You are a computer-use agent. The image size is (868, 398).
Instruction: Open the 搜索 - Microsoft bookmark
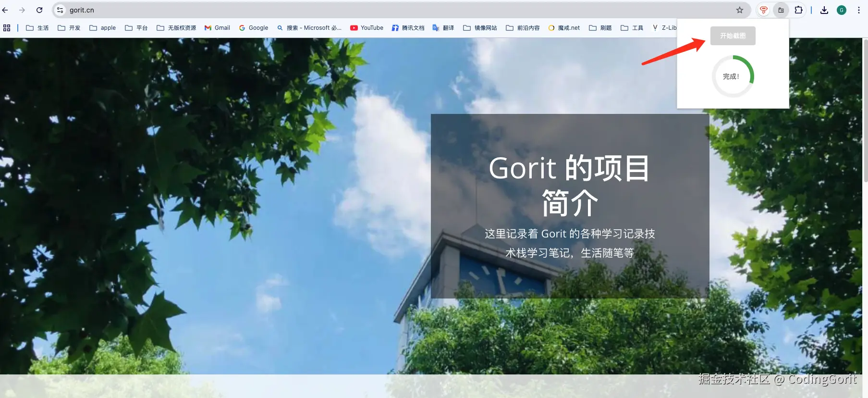point(309,28)
